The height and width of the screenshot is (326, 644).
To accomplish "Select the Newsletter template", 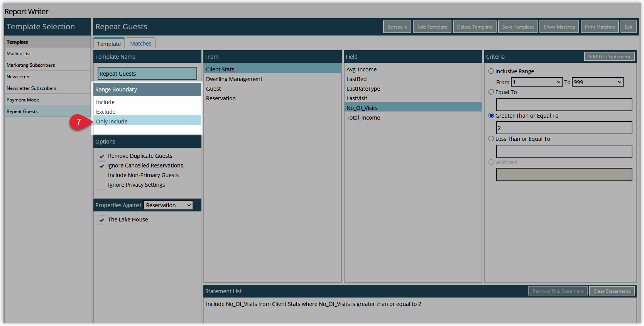I will coord(48,77).
